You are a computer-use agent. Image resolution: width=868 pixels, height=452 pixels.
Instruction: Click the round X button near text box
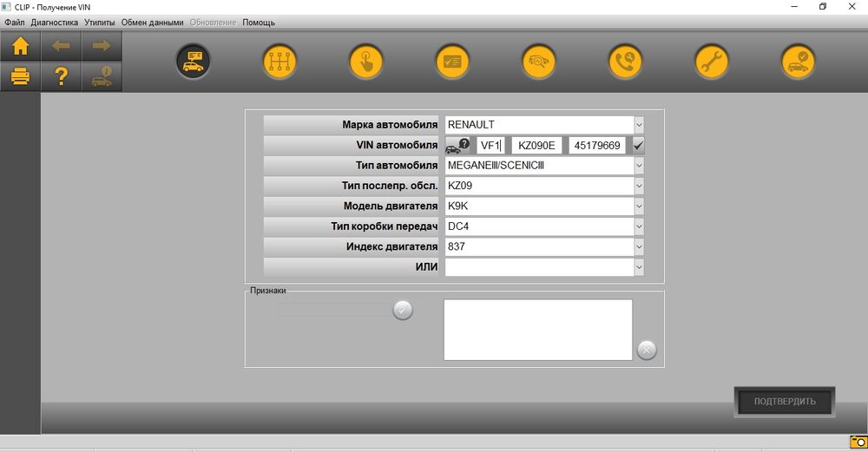[x=647, y=350]
